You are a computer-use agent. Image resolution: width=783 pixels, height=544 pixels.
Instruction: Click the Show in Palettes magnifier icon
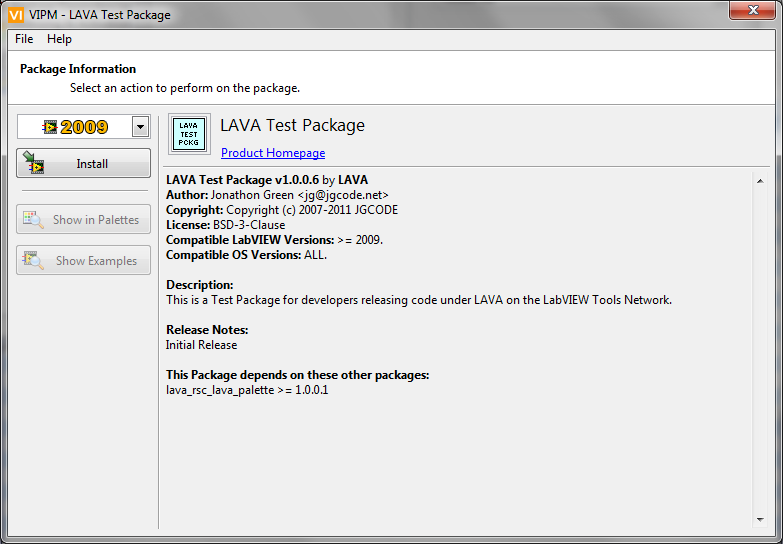click(33, 219)
